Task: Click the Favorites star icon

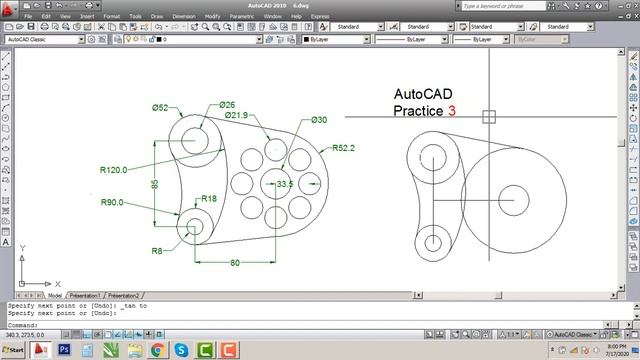Action: pyautogui.click(x=588, y=6)
